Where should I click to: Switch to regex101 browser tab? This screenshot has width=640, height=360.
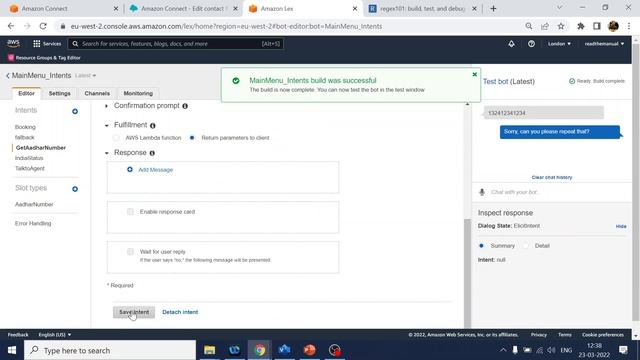pyautogui.click(x=422, y=9)
